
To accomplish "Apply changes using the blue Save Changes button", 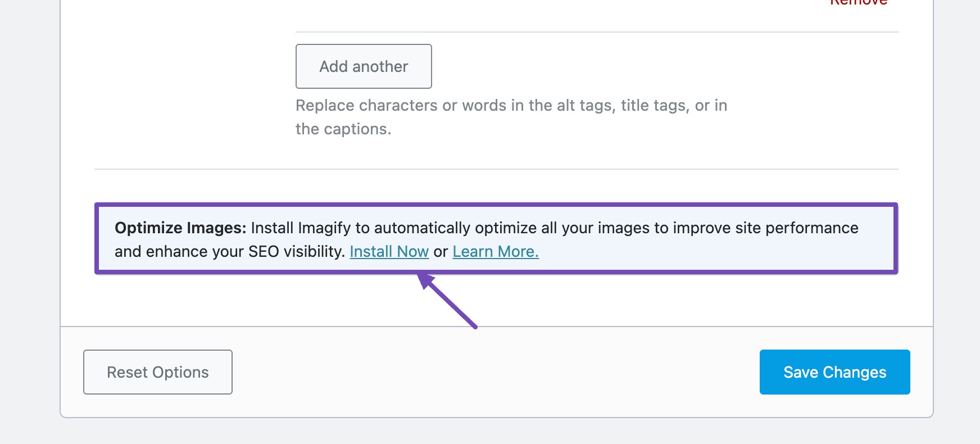I will click(x=834, y=371).
